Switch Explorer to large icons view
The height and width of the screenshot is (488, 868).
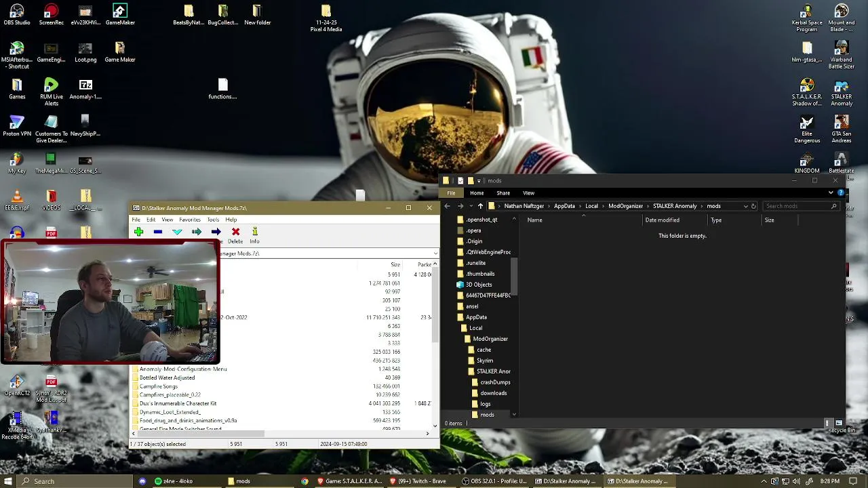[839, 423]
